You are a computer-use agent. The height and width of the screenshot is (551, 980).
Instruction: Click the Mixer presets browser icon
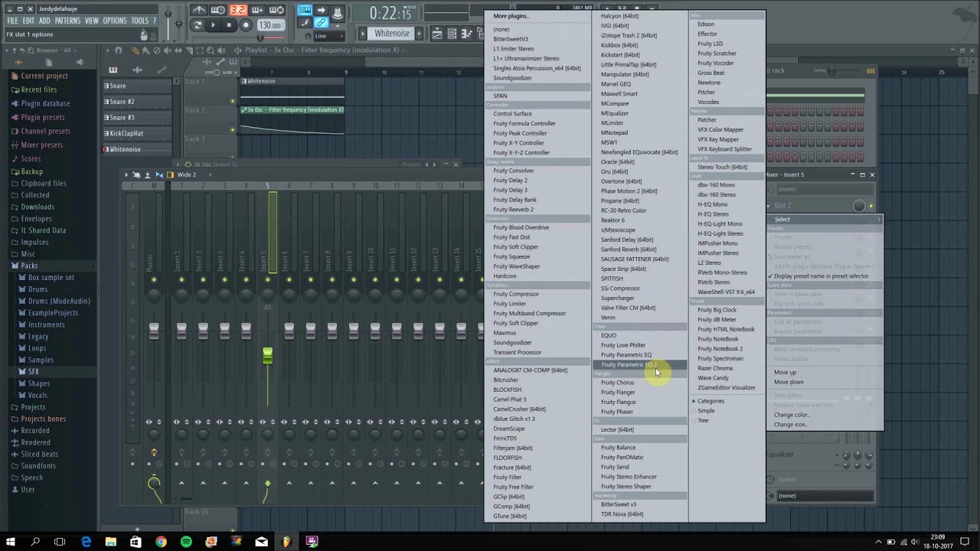click(14, 145)
